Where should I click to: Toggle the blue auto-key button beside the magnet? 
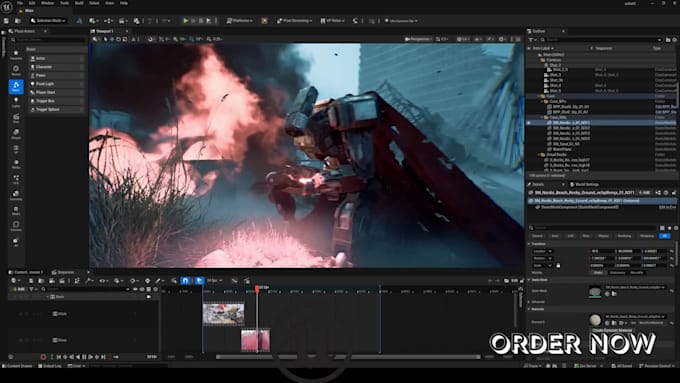point(199,281)
